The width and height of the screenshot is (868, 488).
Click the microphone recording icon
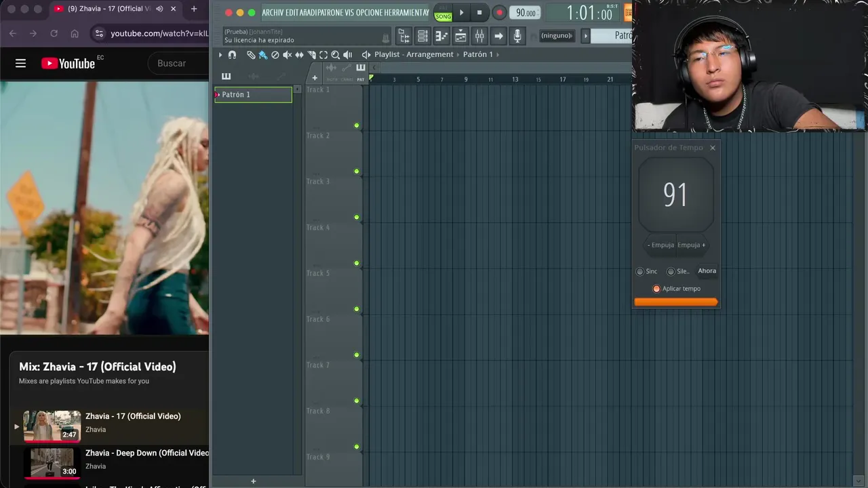[517, 35]
